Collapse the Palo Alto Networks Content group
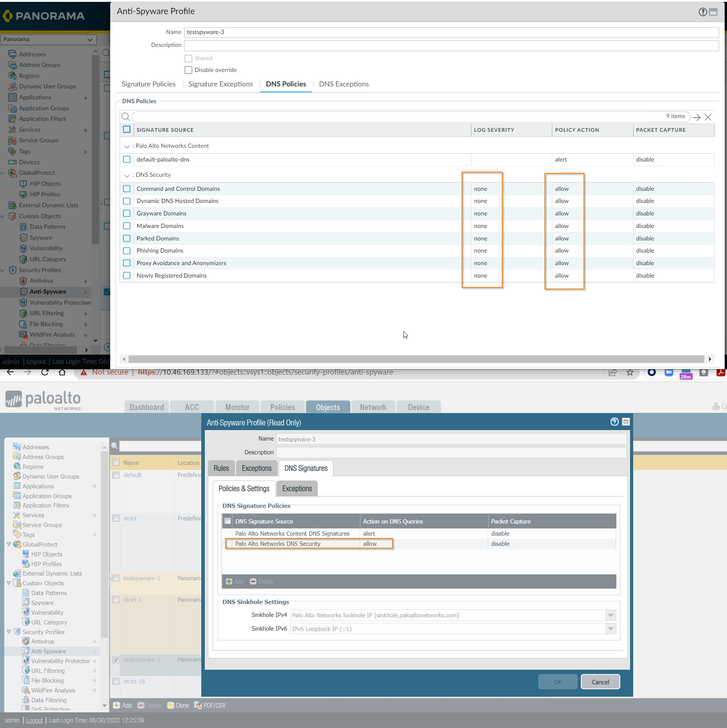The image size is (727, 728). tap(127, 146)
